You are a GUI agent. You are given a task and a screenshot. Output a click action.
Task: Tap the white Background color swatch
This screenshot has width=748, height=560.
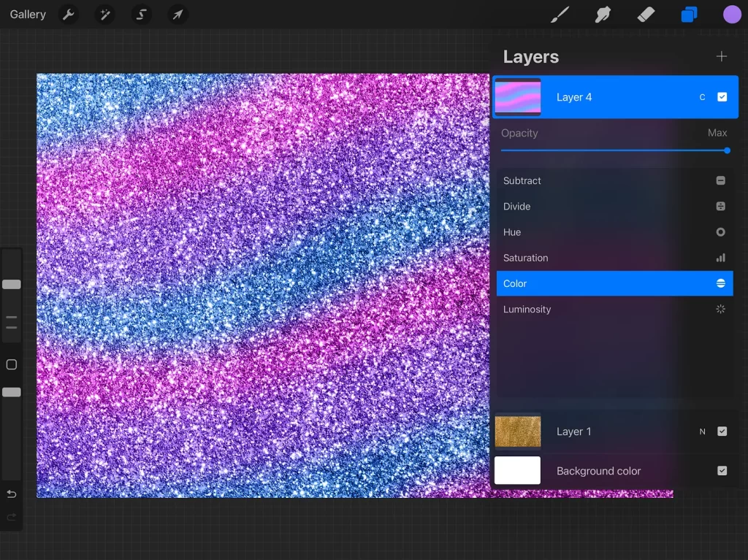coord(518,470)
